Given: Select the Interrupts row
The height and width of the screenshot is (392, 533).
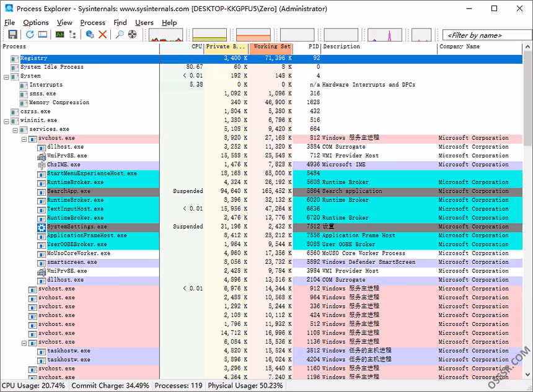Looking at the screenshot, I should click(261, 85).
